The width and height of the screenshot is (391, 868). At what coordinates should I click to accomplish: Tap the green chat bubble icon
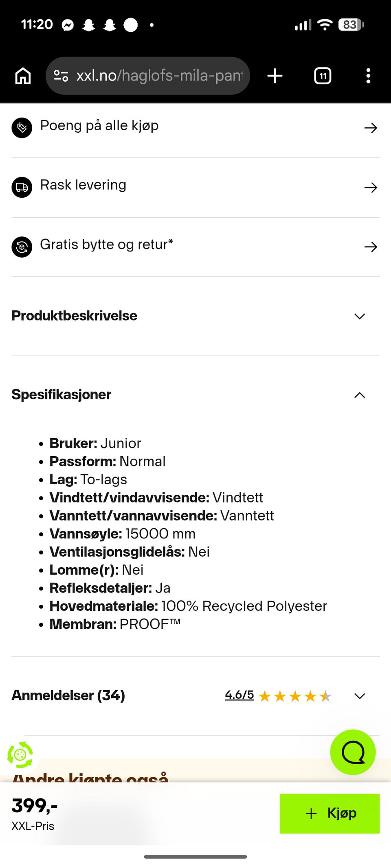point(353,752)
